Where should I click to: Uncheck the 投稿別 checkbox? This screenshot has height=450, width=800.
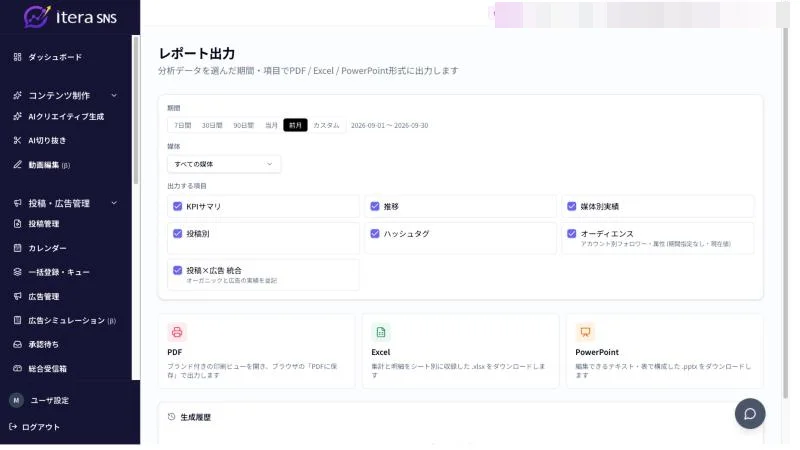click(178, 234)
